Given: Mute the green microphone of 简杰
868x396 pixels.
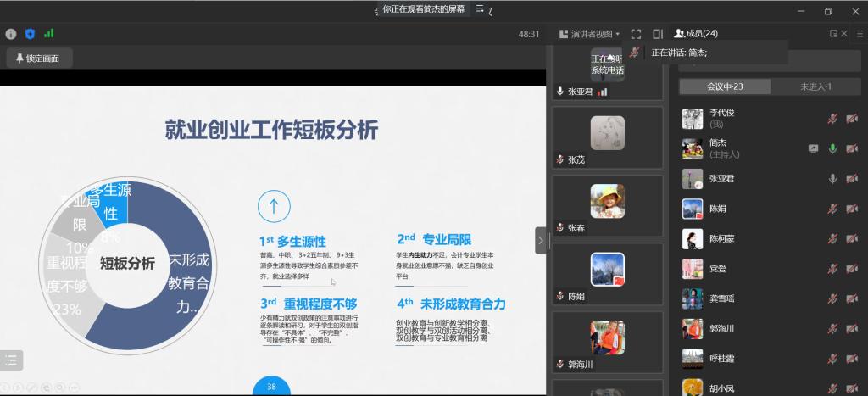Looking at the screenshot, I should [x=832, y=148].
